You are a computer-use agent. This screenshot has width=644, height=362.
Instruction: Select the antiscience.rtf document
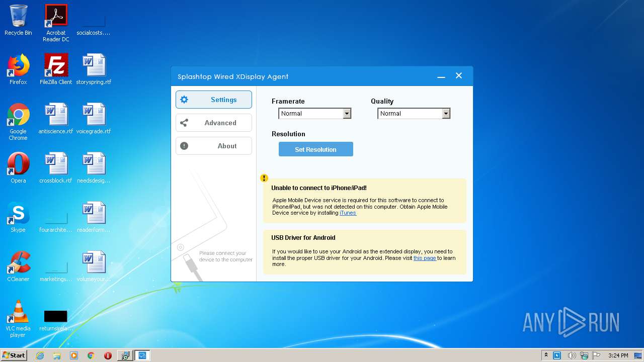[x=56, y=119]
